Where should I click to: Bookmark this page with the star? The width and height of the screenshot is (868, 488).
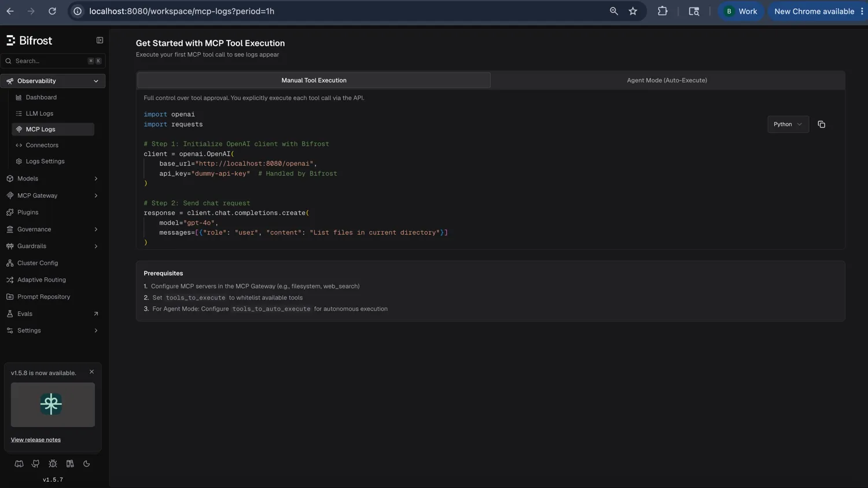pyautogui.click(x=633, y=11)
